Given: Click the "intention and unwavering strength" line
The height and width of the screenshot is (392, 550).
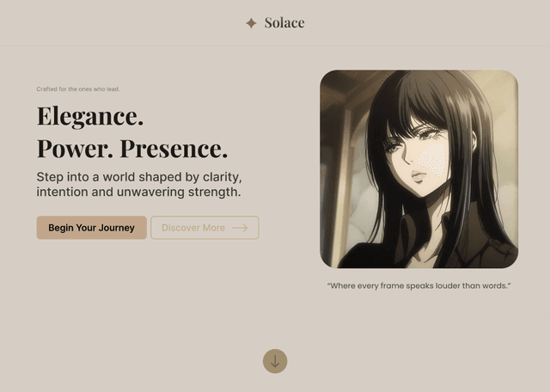Looking at the screenshot, I should [139, 192].
